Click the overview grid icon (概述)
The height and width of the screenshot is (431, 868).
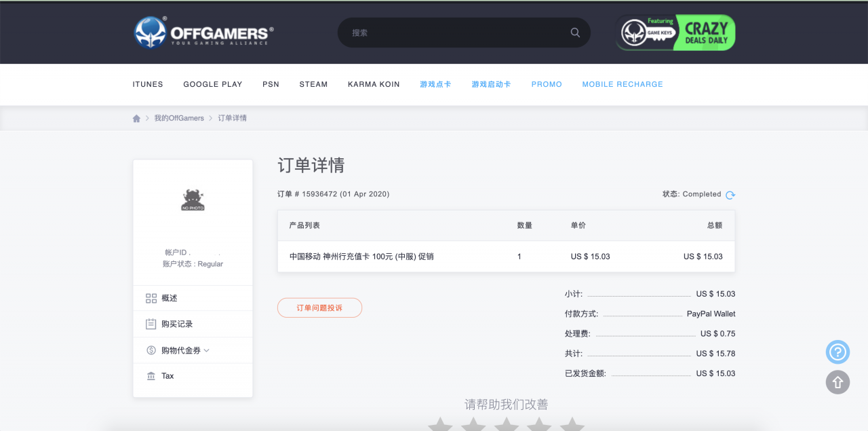[x=151, y=299]
